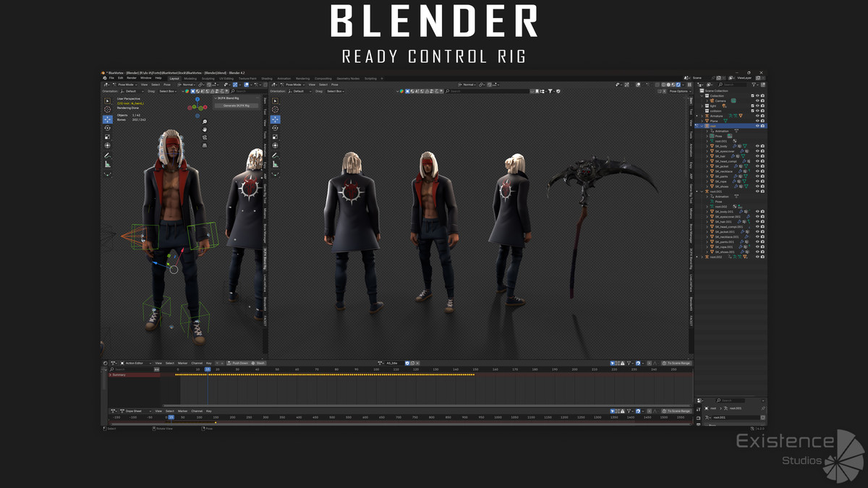
Task: Open the Render menu
Action: pos(132,78)
